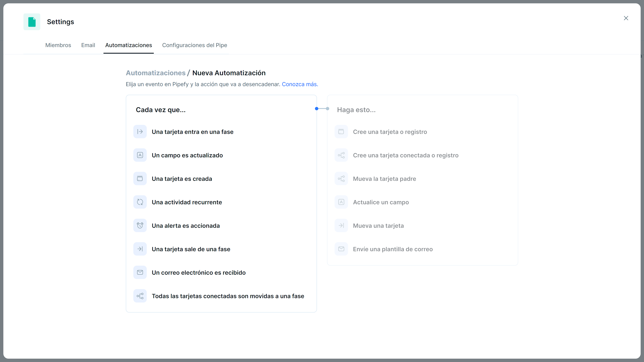Click the card-leaves-phase arrow icon
The height and width of the screenshot is (362, 644).
click(x=140, y=249)
